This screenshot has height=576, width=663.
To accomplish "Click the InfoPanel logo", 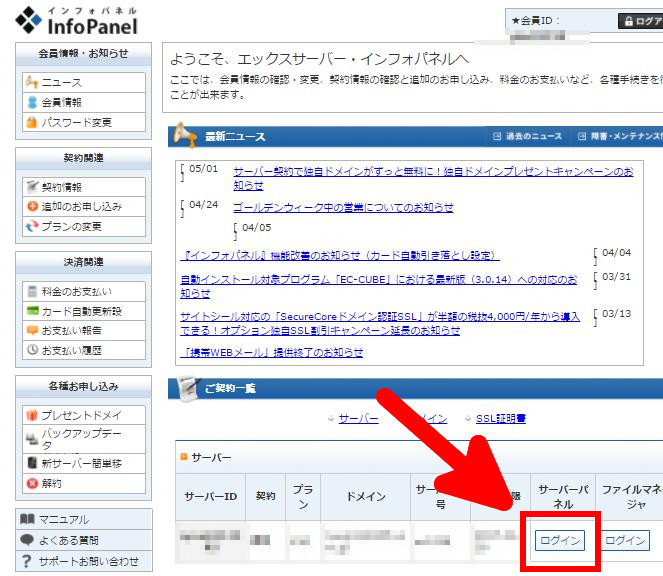I will pyautogui.click(x=77, y=21).
